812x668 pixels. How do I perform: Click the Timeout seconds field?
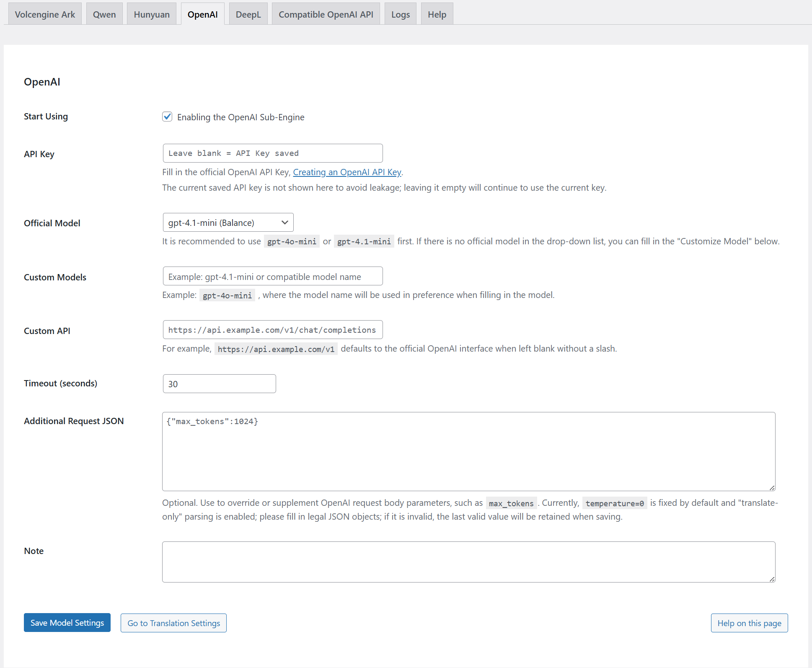coord(220,384)
